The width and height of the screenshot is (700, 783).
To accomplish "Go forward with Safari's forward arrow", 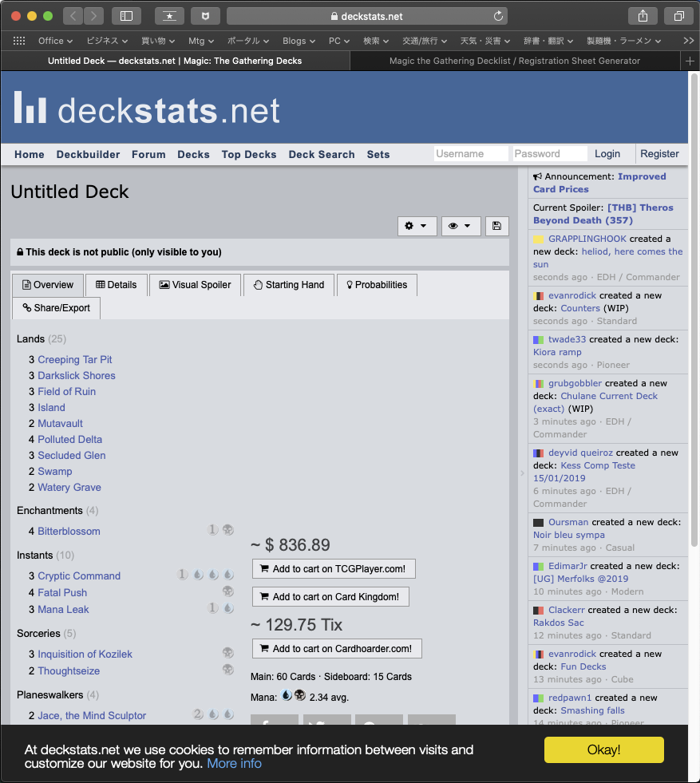I will 93,16.
